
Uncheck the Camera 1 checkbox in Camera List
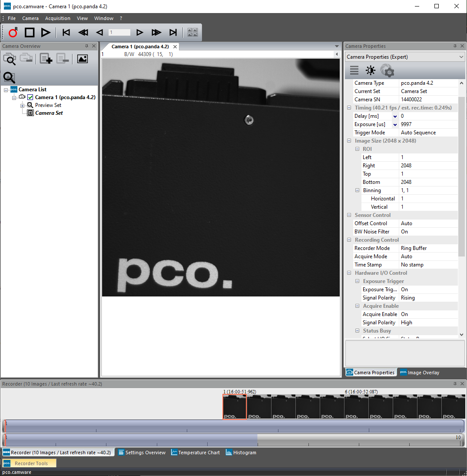pos(30,97)
